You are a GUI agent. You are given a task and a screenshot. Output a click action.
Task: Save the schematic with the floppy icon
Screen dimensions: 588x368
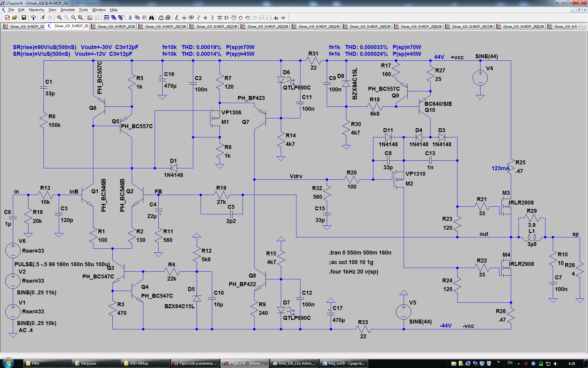tap(24, 18)
